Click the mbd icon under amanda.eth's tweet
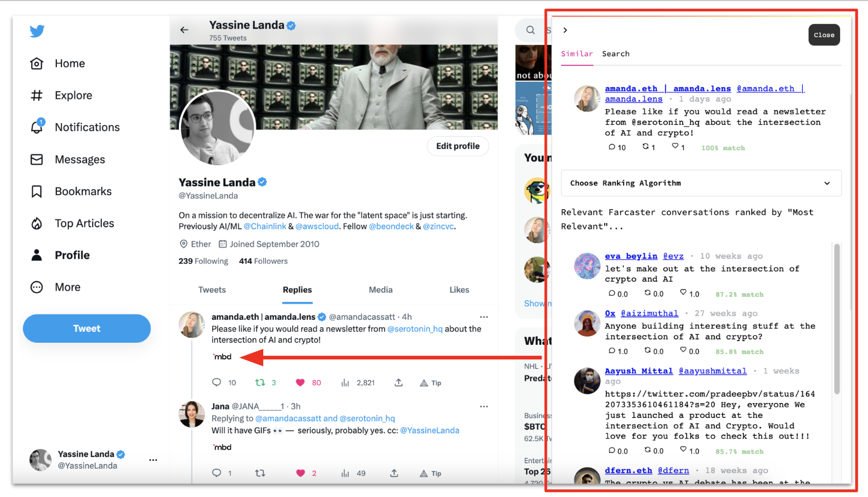The width and height of the screenshot is (868, 497). pyautogui.click(x=222, y=357)
